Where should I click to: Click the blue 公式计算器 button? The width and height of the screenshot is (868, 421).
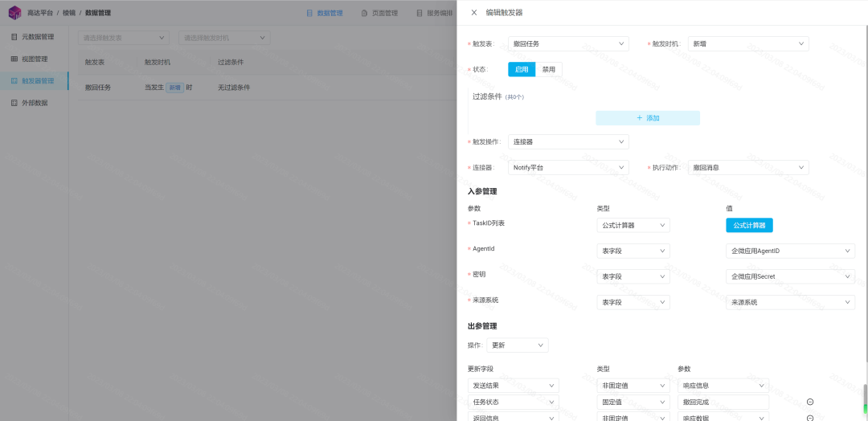750,225
